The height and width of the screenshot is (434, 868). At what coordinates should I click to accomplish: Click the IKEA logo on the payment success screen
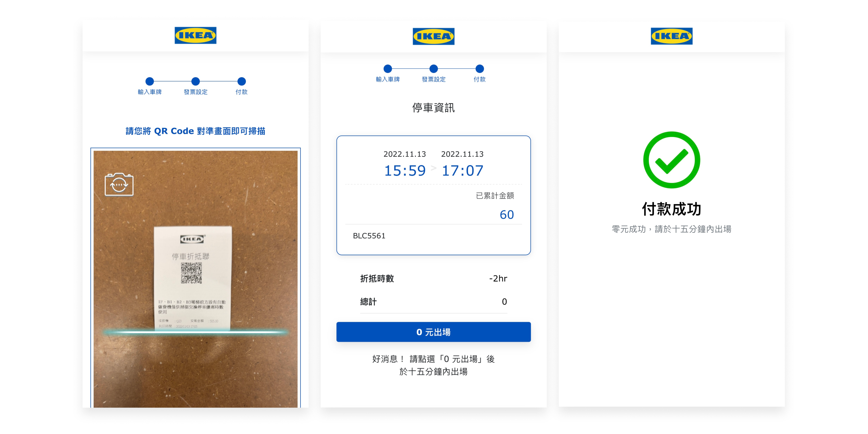tap(671, 36)
